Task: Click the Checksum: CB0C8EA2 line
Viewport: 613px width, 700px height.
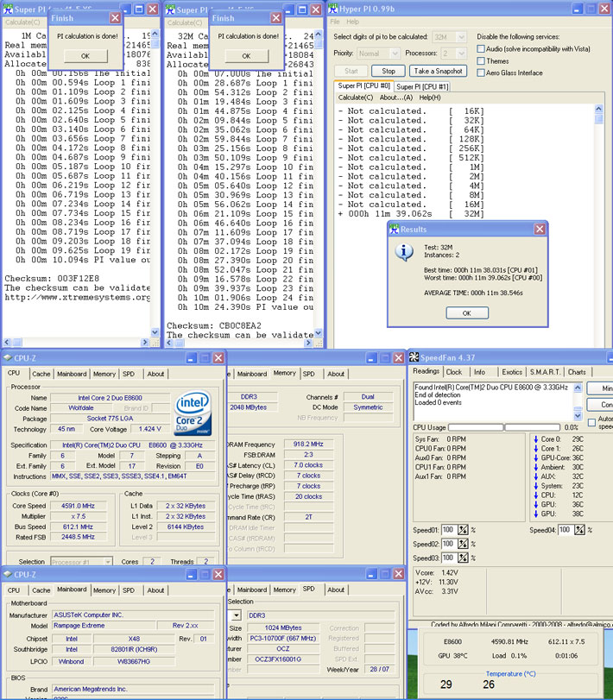Action: pos(214,325)
